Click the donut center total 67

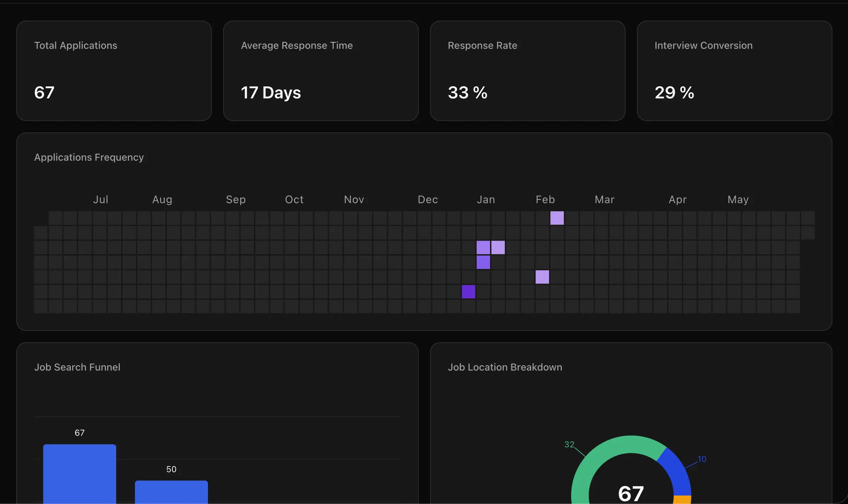631,493
